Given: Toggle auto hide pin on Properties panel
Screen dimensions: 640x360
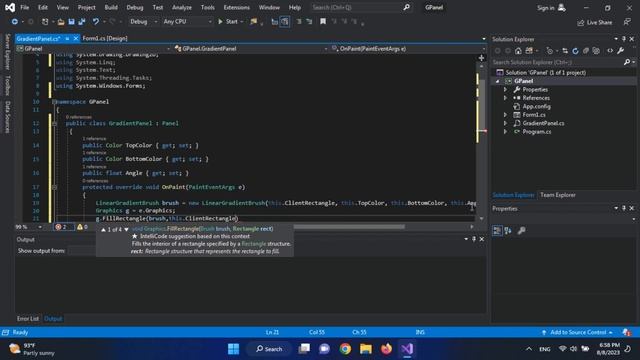Looking at the screenshot, I should 624,208.
